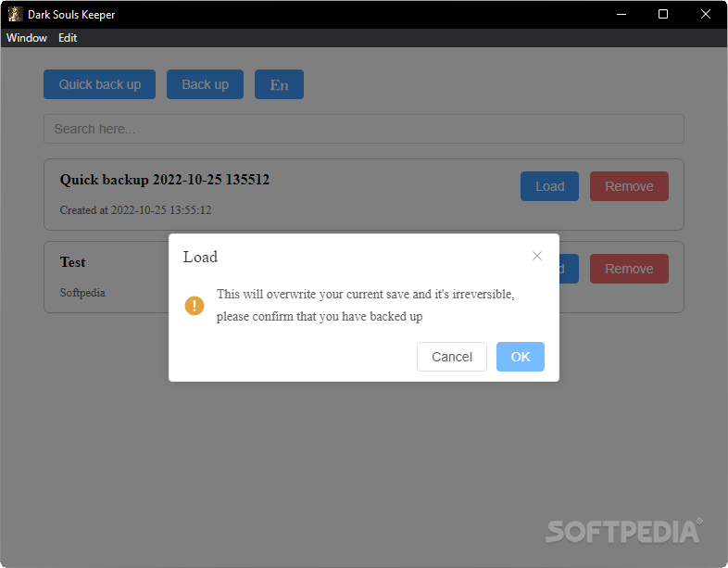Open the Window menu
The height and width of the screenshot is (568, 728).
click(27, 38)
